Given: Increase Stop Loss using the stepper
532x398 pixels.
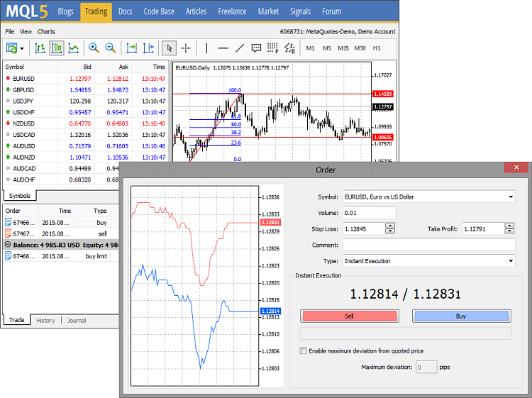Looking at the screenshot, I should click(390, 226).
